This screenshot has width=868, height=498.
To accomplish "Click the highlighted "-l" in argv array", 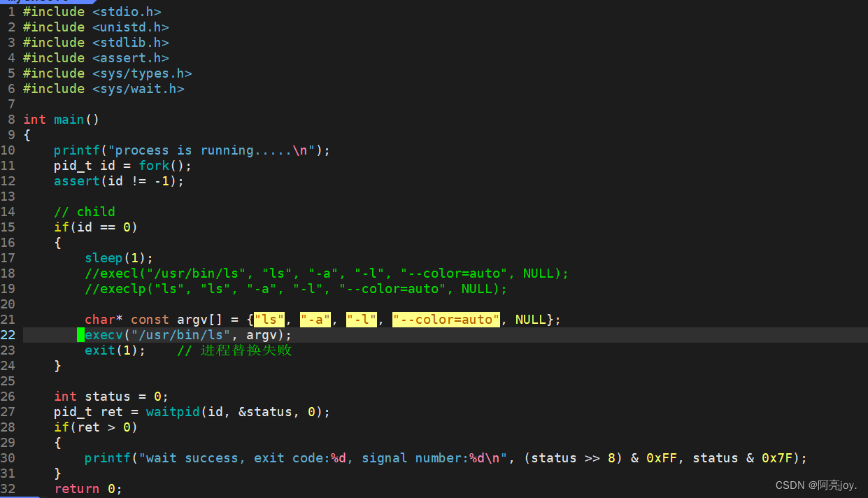I will (x=362, y=320).
